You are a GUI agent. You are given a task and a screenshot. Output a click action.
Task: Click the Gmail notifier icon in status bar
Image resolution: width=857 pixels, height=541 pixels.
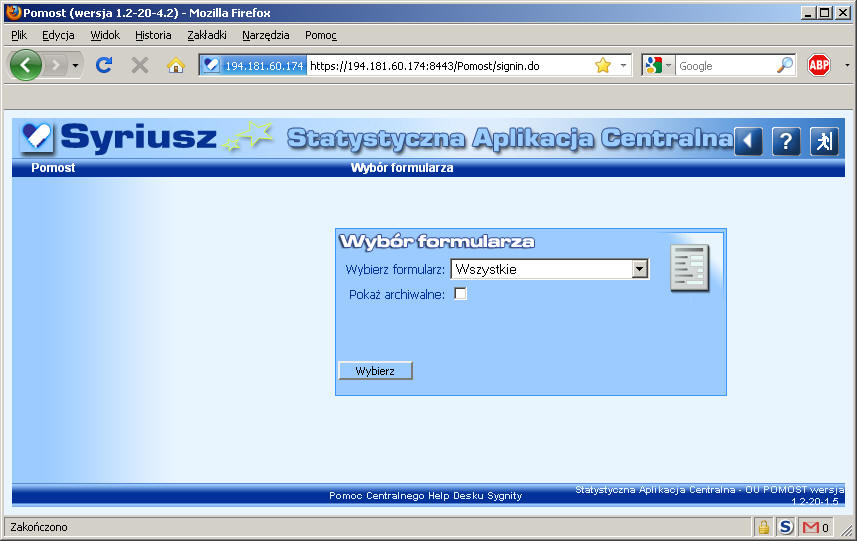[811, 527]
